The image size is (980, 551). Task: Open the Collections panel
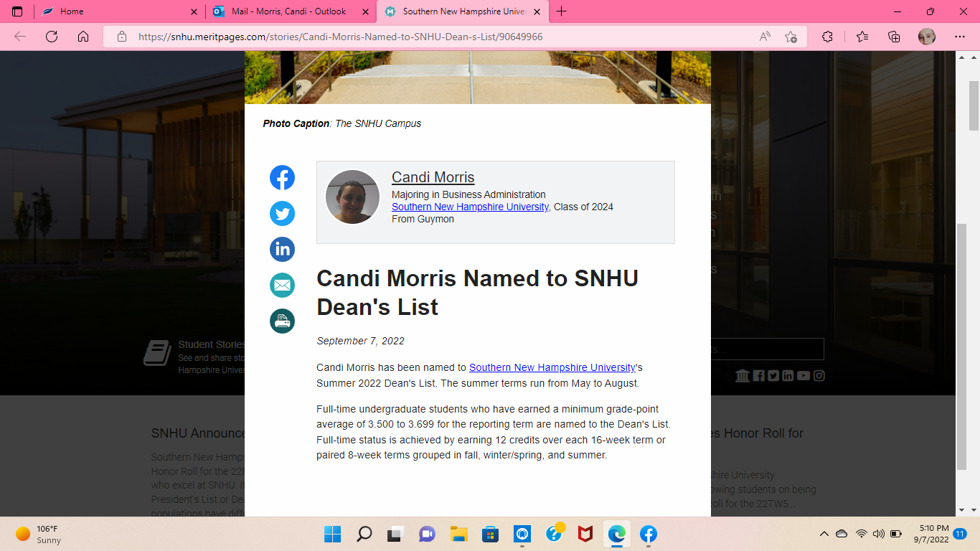(x=894, y=37)
